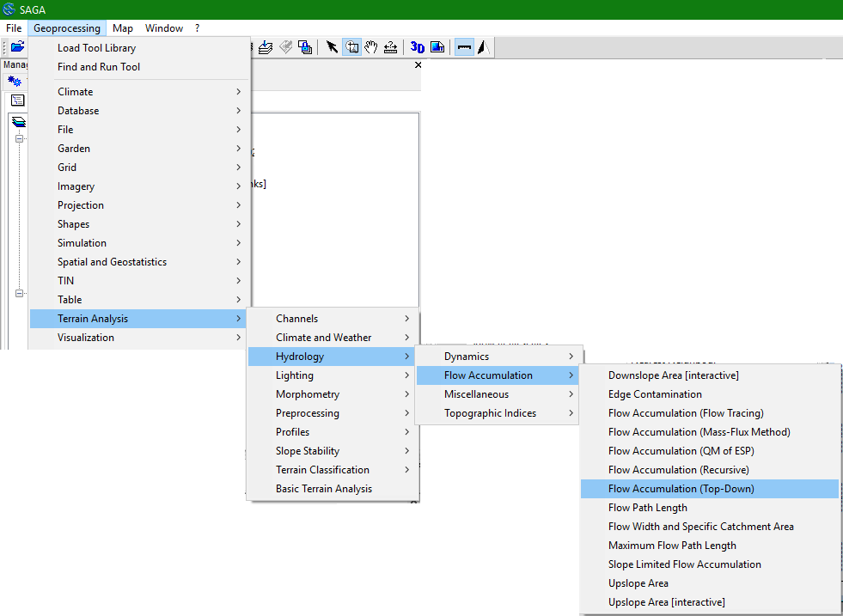Expand the Projection submenu
This screenshot has height=616, width=843.
pyautogui.click(x=140, y=205)
